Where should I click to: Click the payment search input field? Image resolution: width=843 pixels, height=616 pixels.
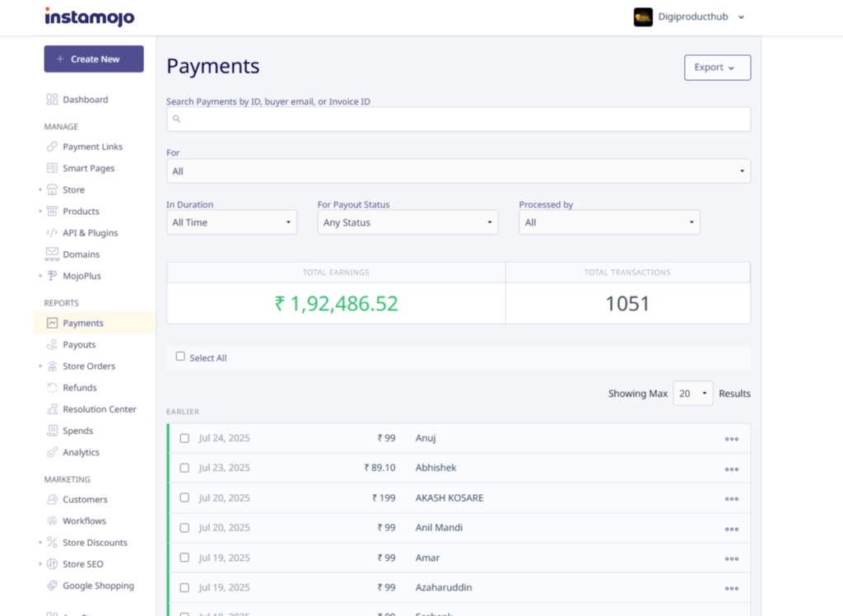[x=459, y=119]
